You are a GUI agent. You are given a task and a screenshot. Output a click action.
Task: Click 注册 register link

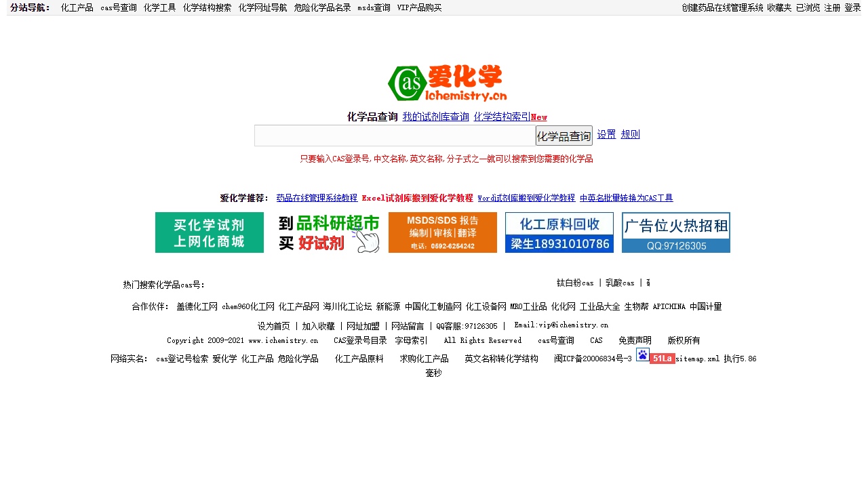click(833, 8)
